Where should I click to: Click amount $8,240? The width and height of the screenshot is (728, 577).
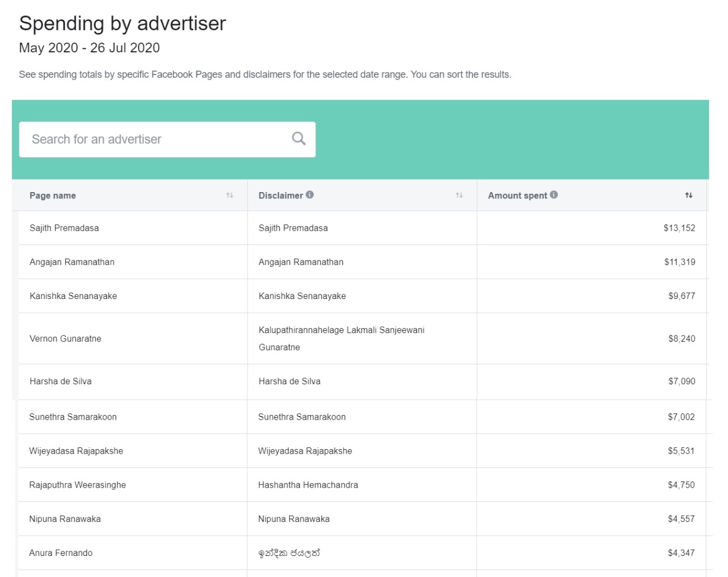(x=682, y=339)
